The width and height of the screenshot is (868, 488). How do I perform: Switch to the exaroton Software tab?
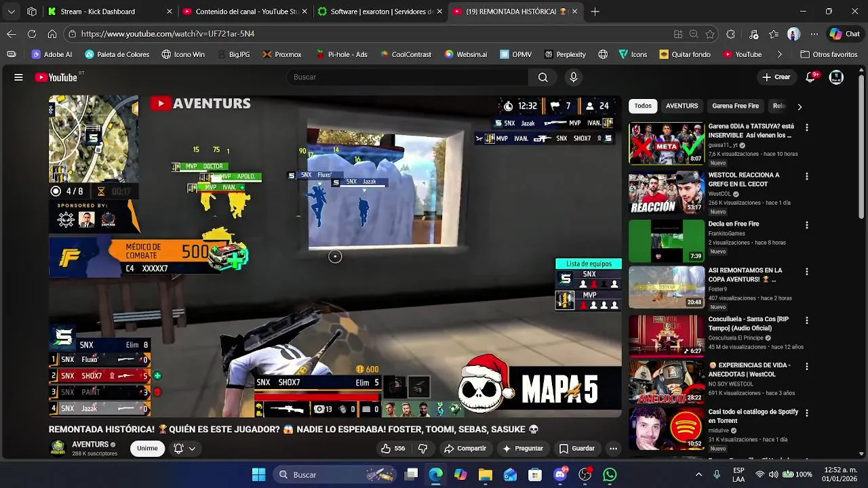tap(380, 12)
